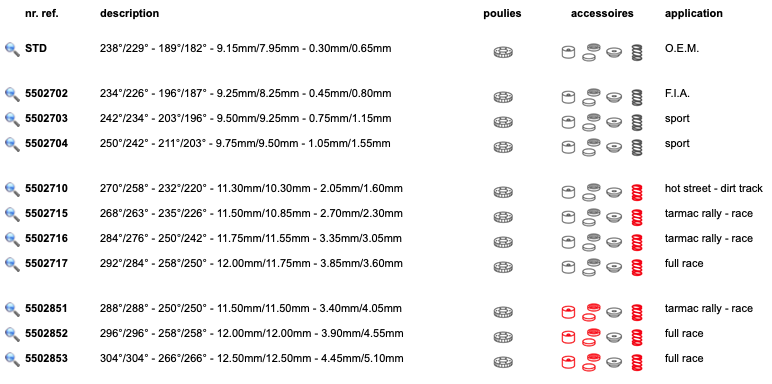The image size is (772, 384).
Task: Select the red shims icon in the 5502852 row
Action: click(x=591, y=336)
